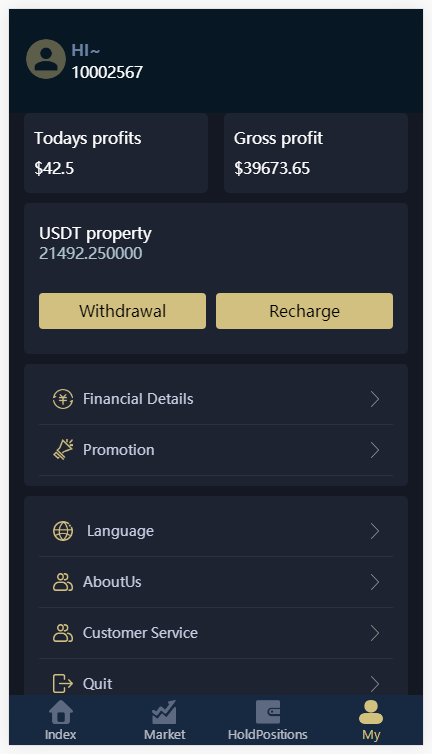Select the My tab in bottom bar
The image size is (432, 754).
371,720
